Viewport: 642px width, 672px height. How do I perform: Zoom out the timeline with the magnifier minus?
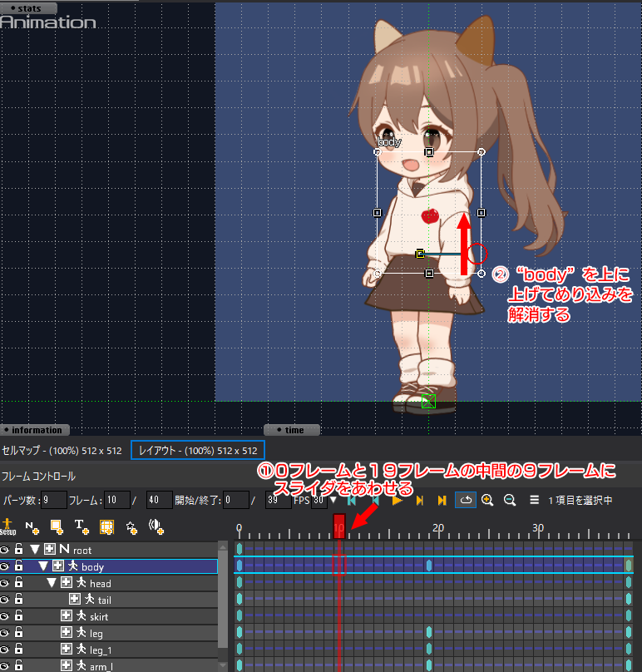point(510,500)
